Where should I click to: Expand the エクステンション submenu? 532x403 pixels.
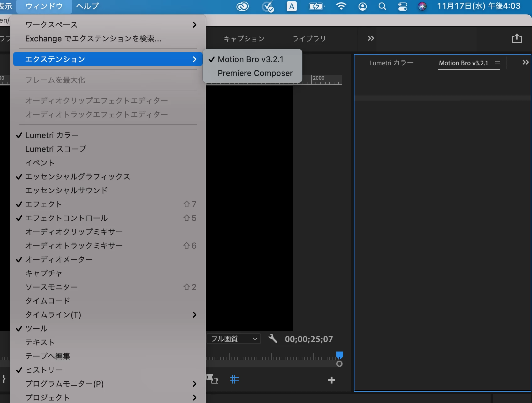pos(108,59)
